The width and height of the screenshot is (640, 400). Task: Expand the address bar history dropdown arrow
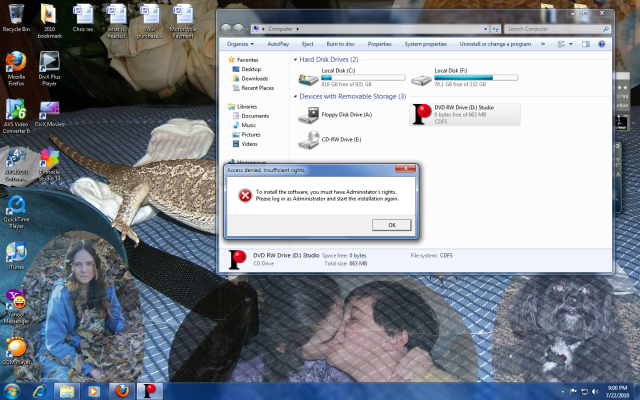coord(485,29)
